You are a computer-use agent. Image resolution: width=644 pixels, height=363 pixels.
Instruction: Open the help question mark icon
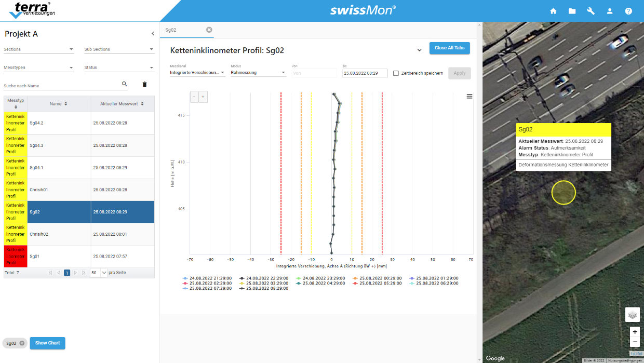pos(628,11)
